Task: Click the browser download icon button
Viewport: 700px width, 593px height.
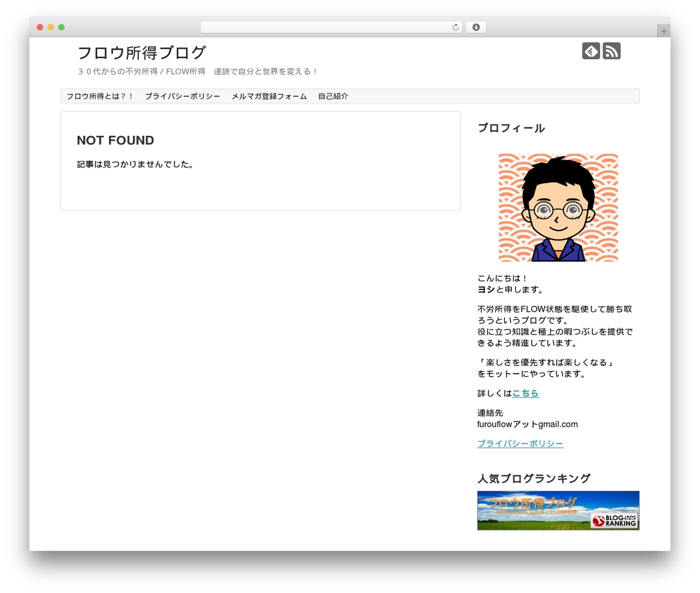Action: point(476,27)
